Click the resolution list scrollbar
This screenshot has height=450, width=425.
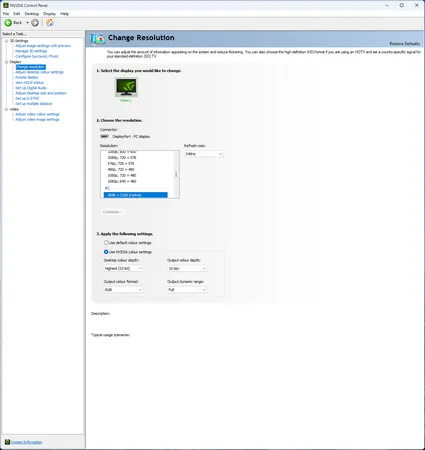[x=176, y=174]
